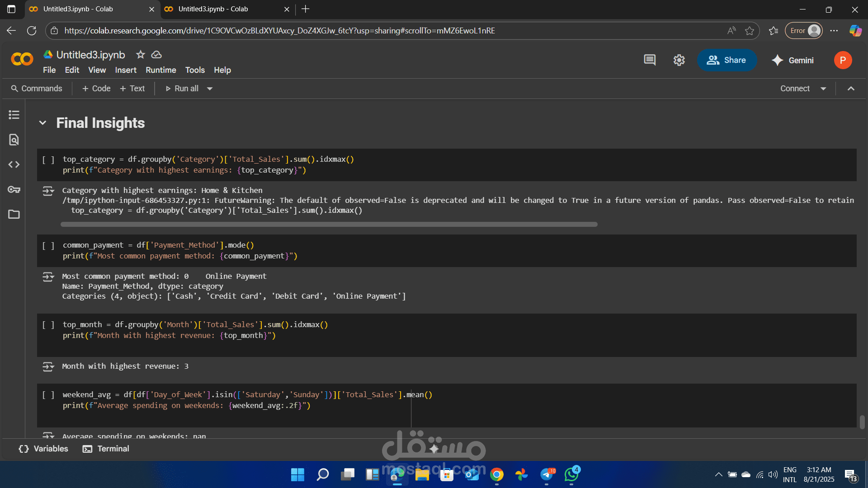The image size is (868, 488).
Task: Click Run all button
Action: (x=182, y=89)
